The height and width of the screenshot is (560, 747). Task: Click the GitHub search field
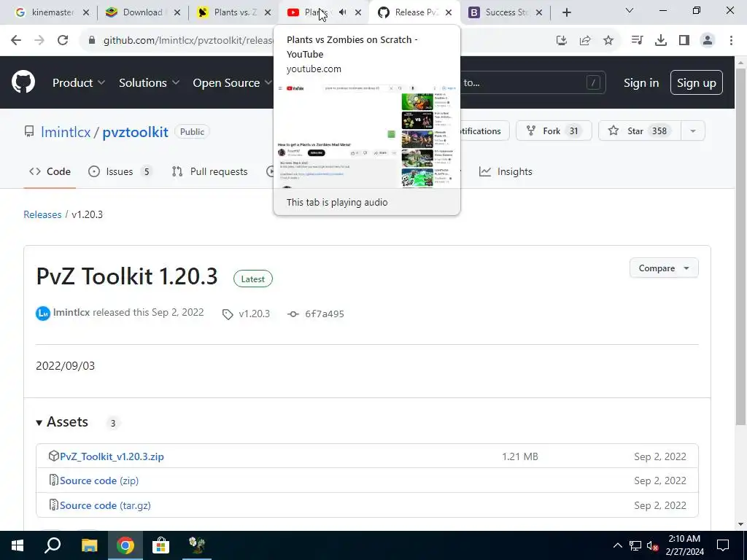pyautogui.click(x=533, y=83)
